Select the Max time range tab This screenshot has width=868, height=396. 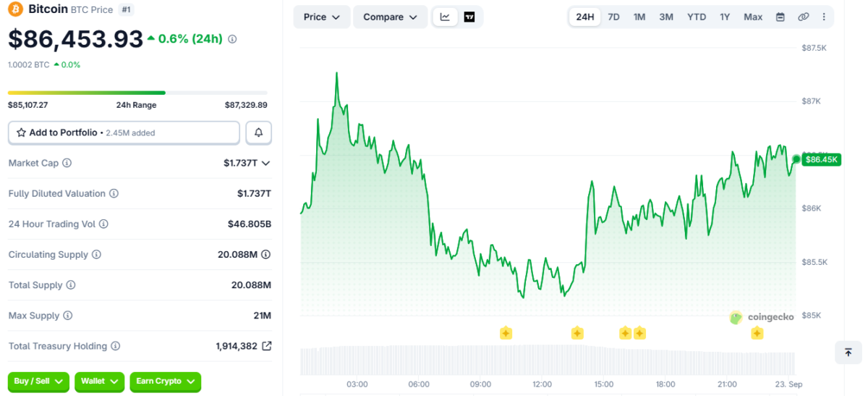[x=753, y=17]
